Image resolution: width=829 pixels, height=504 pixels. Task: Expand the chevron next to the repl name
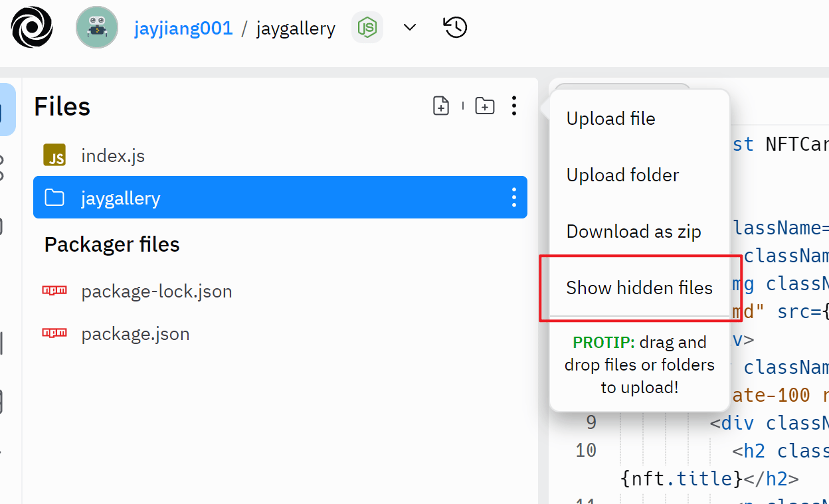point(410,27)
